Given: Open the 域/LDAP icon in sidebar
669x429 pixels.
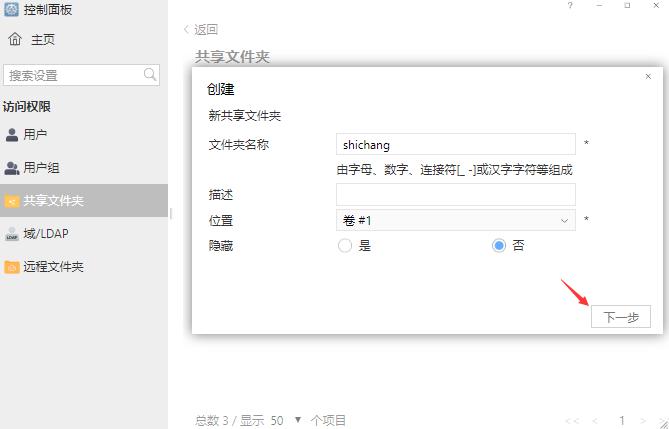Looking at the screenshot, I should coord(12,234).
